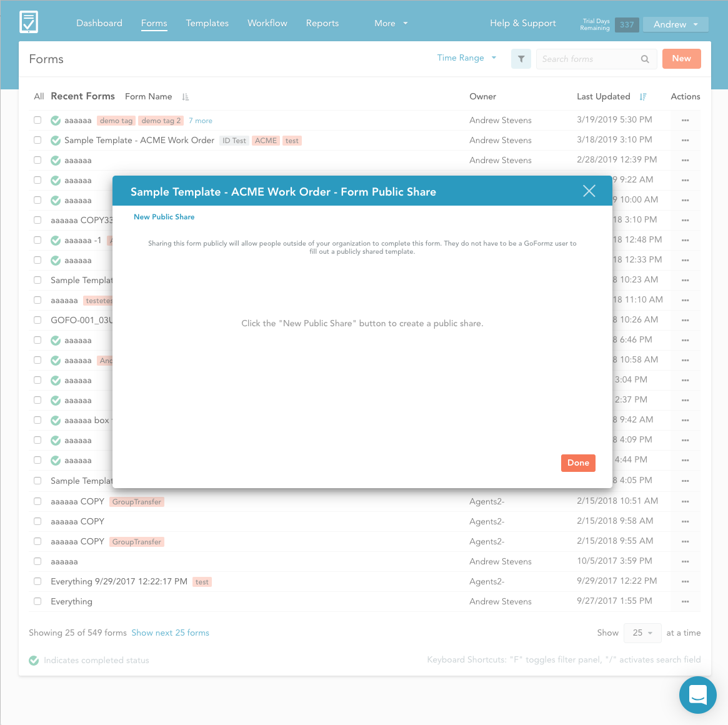Open the chat support bubble

click(697, 694)
